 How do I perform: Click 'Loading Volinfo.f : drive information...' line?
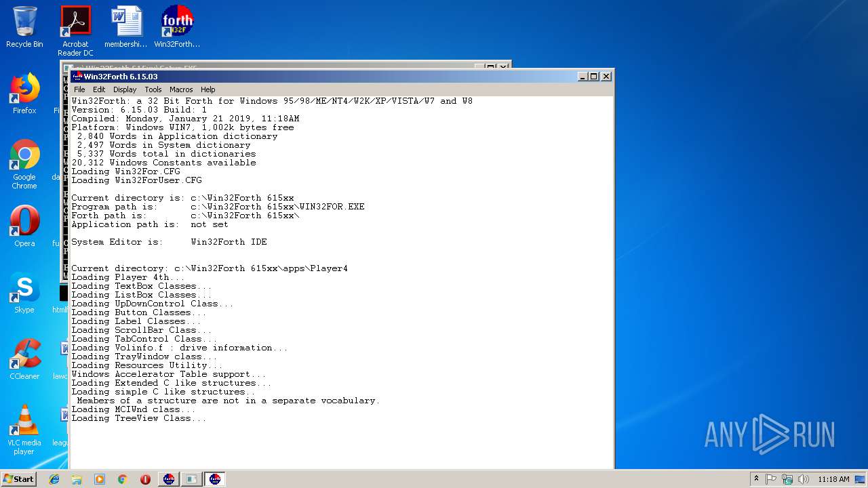(x=180, y=348)
